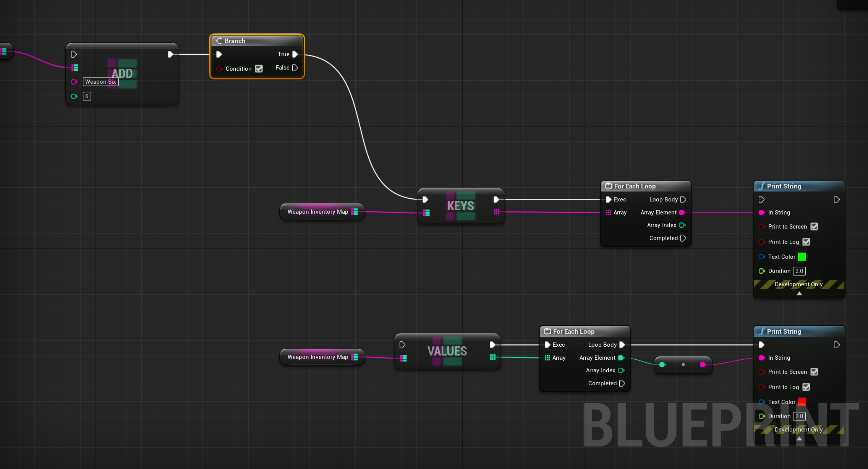Click lower For Each Loop Array Element pin
Image resolution: width=868 pixels, height=469 pixels.
[621, 358]
